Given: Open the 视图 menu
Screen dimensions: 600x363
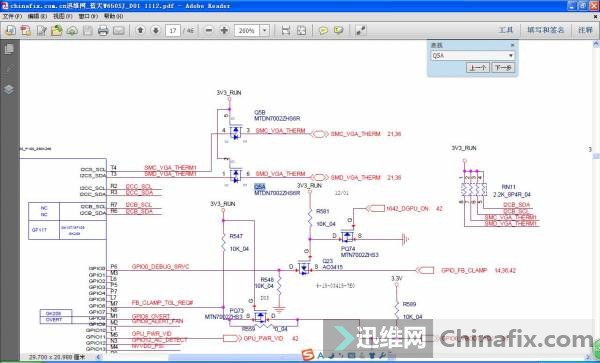Looking at the screenshot, I should pyautogui.click(x=62, y=16).
